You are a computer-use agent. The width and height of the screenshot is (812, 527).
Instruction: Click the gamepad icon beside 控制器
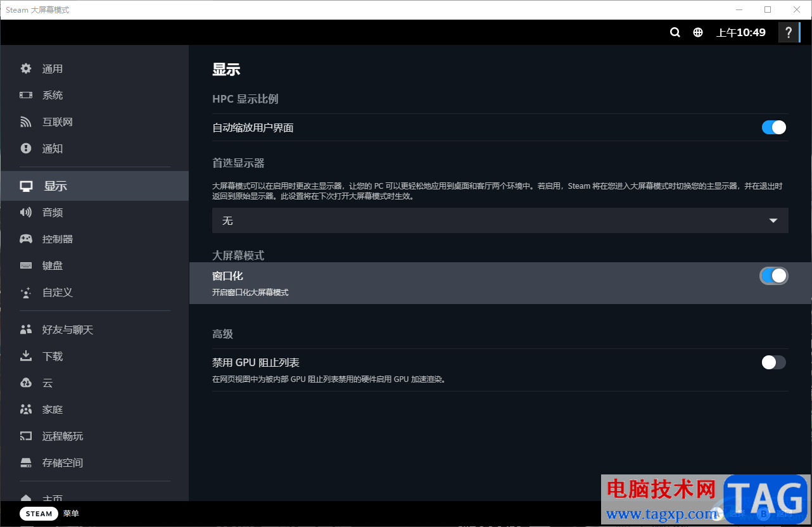pos(26,239)
